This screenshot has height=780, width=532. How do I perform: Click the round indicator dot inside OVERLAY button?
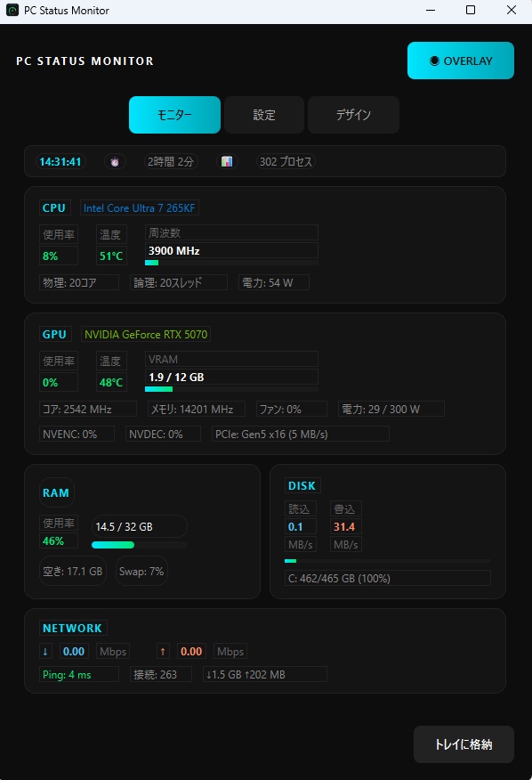point(433,61)
